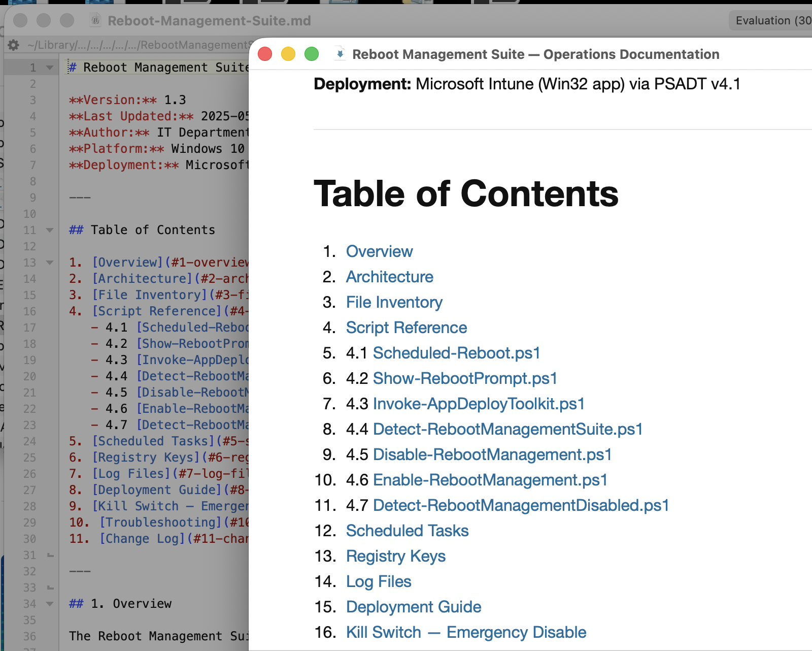Click the "**Last Updated:**" line in the editor

pos(159,116)
